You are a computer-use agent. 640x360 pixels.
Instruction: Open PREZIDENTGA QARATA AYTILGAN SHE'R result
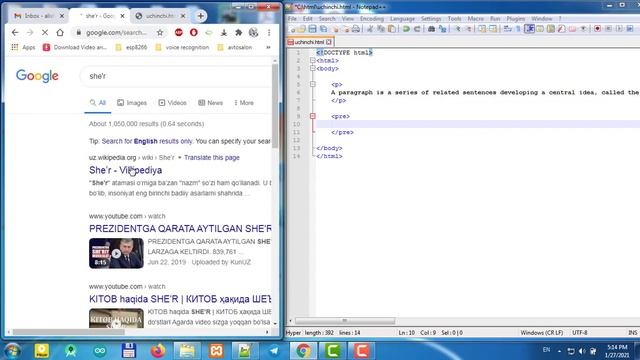coord(180,229)
